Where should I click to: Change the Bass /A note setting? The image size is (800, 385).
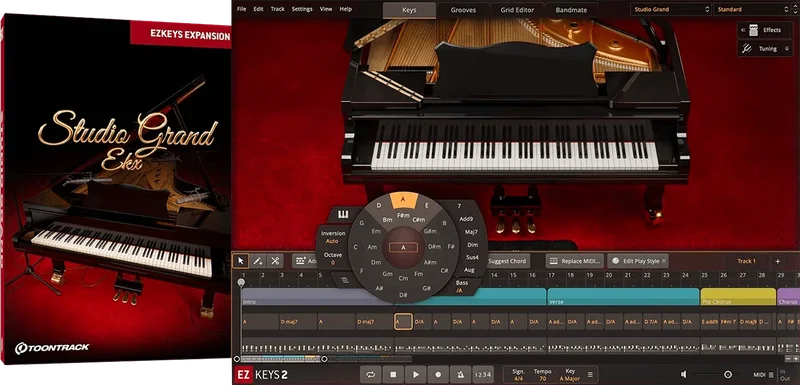[x=460, y=290]
